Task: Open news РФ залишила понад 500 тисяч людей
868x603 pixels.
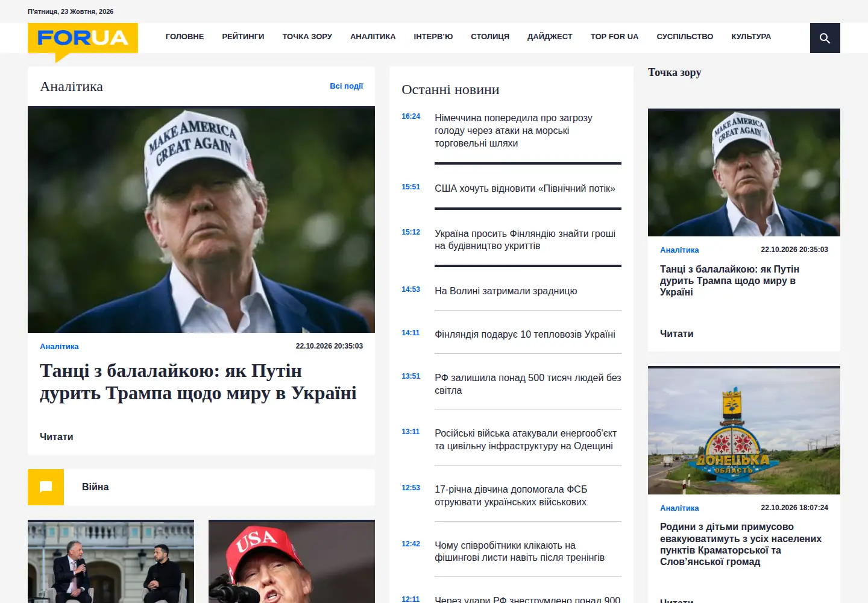Action: [x=528, y=384]
